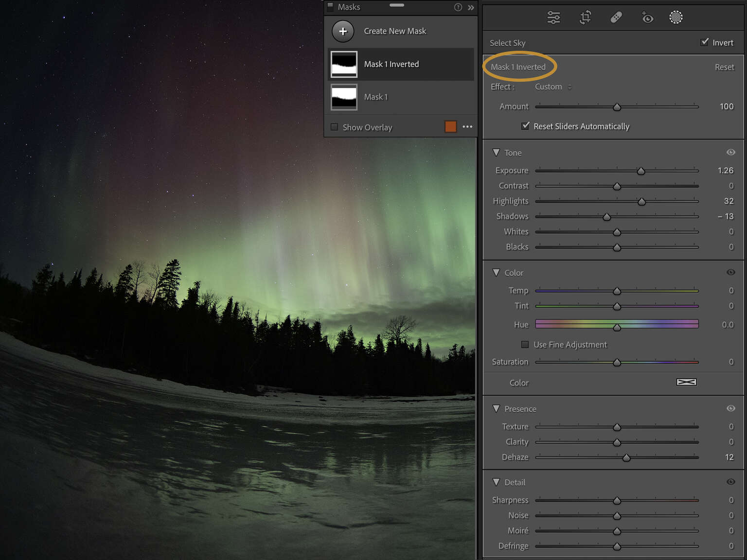Enable Use Fine Adjustment
This screenshot has height=560, width=747.
pos(525,344)
